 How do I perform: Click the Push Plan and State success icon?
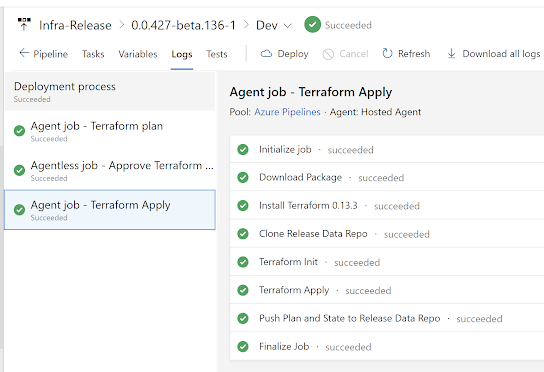pos(243,318)
